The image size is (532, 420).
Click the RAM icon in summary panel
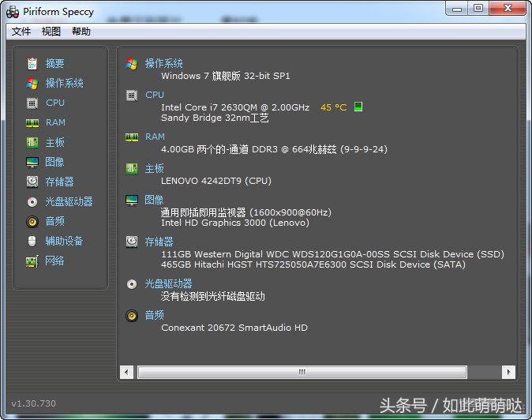(x=132, y=137)
